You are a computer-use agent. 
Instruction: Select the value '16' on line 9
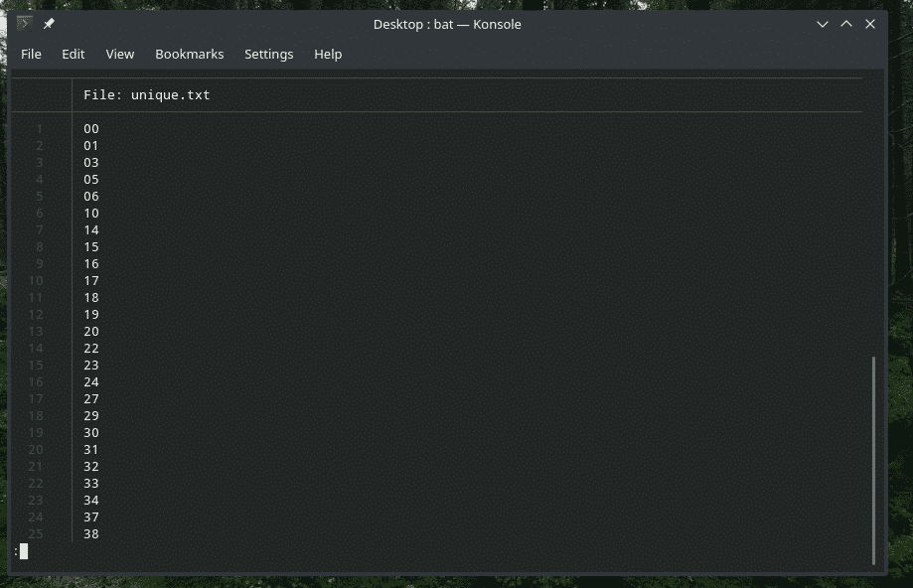point(91,264)
